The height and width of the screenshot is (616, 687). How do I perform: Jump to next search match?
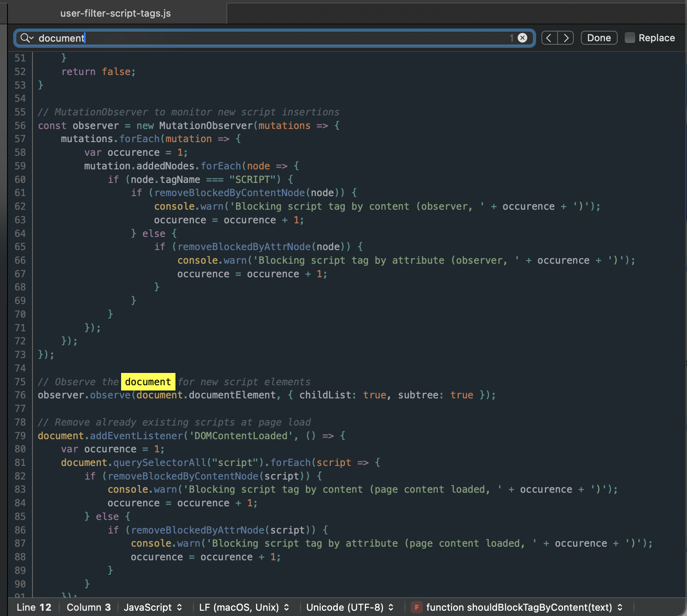566,38
